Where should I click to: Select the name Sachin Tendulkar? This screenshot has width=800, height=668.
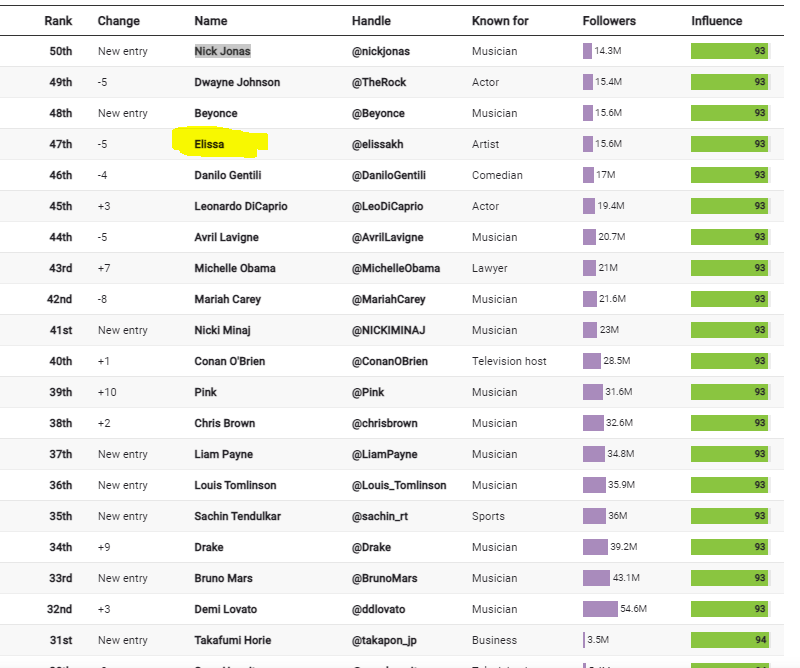tap(238, 516)
